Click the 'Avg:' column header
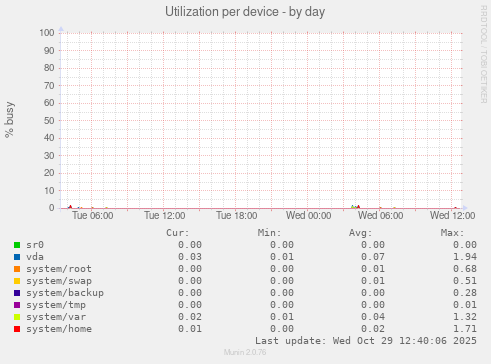Screen dimensions: 491x364 (360, 233)
